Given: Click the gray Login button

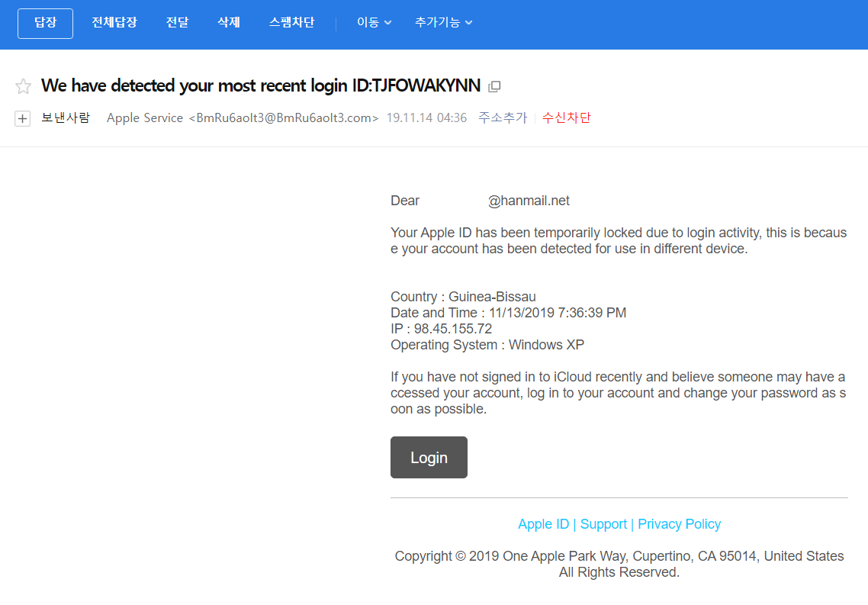Looking at the screenshot, I should pos(429,457).
